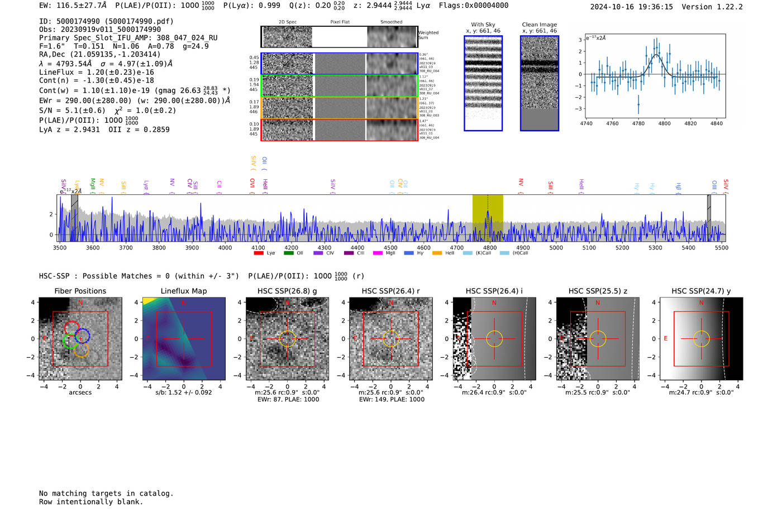Click the Primary Spec_Slot_IFU_AMP line
This screenshot has height=532, width=782.
click(128, 38)
